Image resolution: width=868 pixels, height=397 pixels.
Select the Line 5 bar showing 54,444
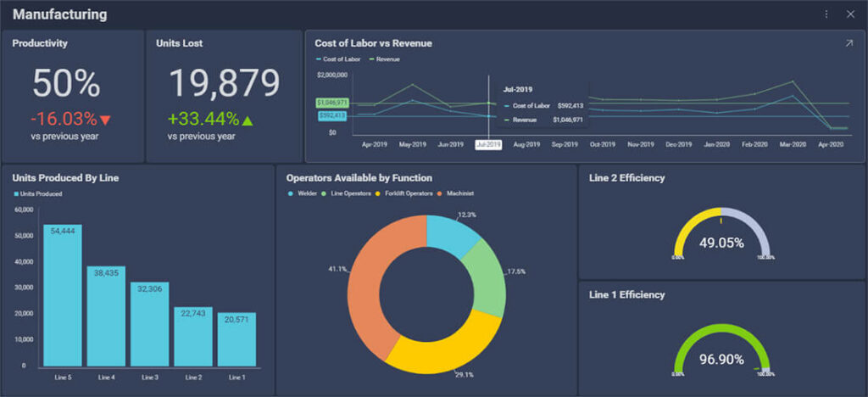pos(62,295)
